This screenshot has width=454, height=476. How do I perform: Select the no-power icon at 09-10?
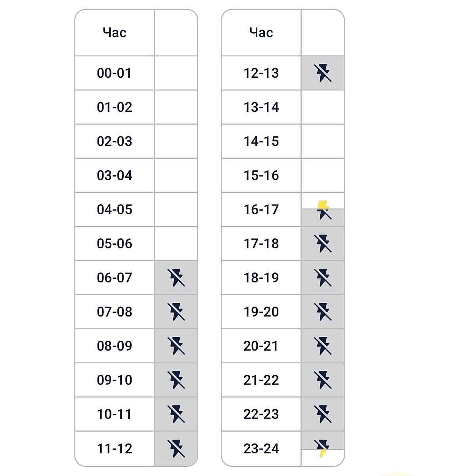[176, 380]
